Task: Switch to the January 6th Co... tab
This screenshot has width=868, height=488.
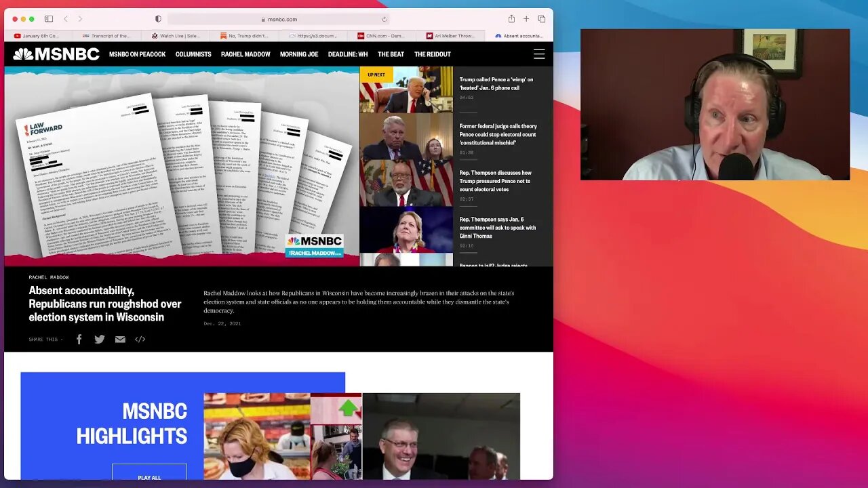Action: [x=39, y=35]
